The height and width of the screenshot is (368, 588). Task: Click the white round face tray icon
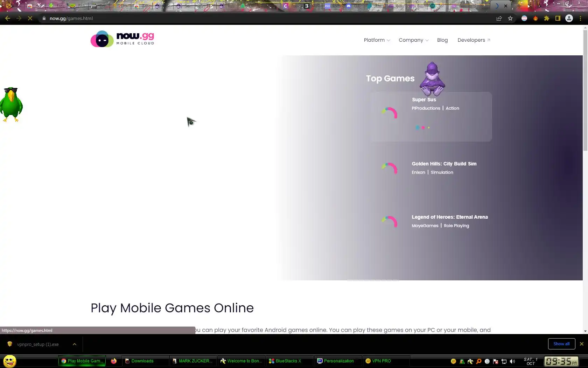click(x=487, y=361)
